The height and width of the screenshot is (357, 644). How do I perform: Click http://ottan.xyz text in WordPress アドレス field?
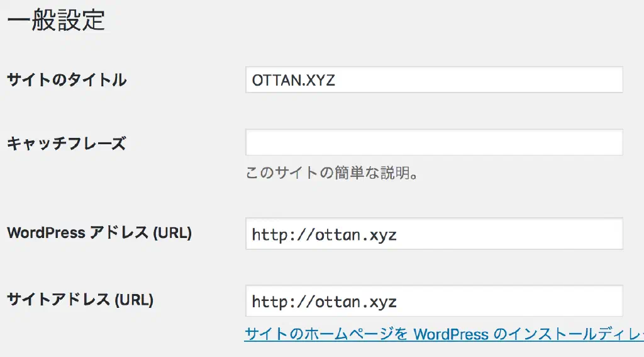point(324,235)
